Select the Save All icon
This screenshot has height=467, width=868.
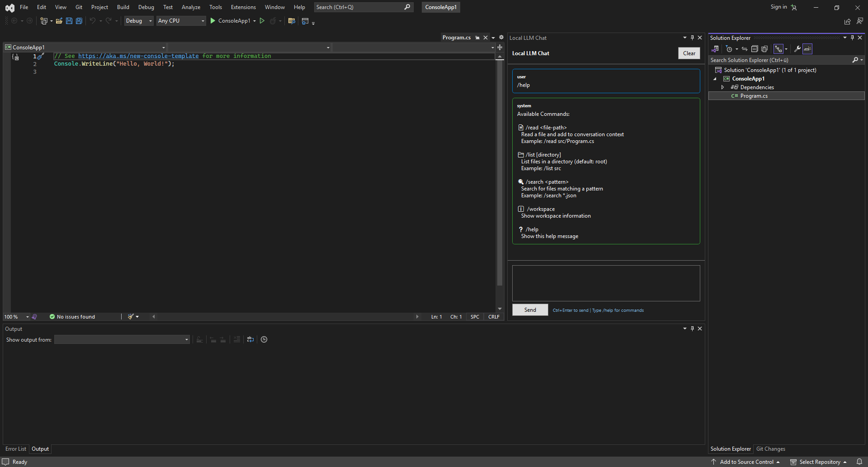[79, 21]
